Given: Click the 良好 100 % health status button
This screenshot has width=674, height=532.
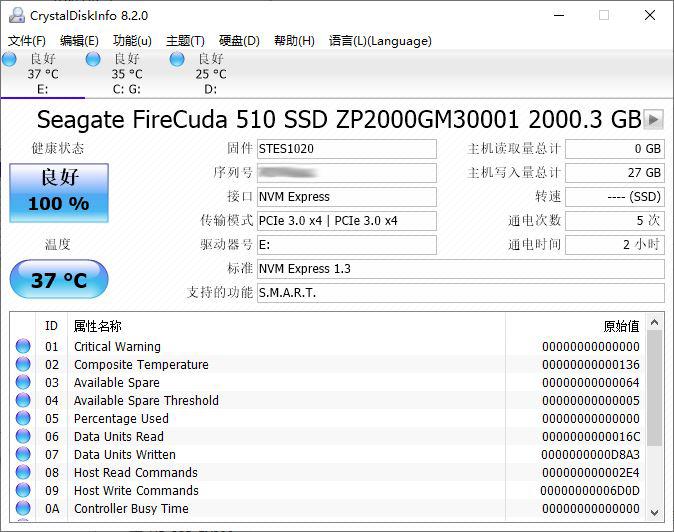Looking at the screenshot, I should pyautogui.click(x=59, y=193).
